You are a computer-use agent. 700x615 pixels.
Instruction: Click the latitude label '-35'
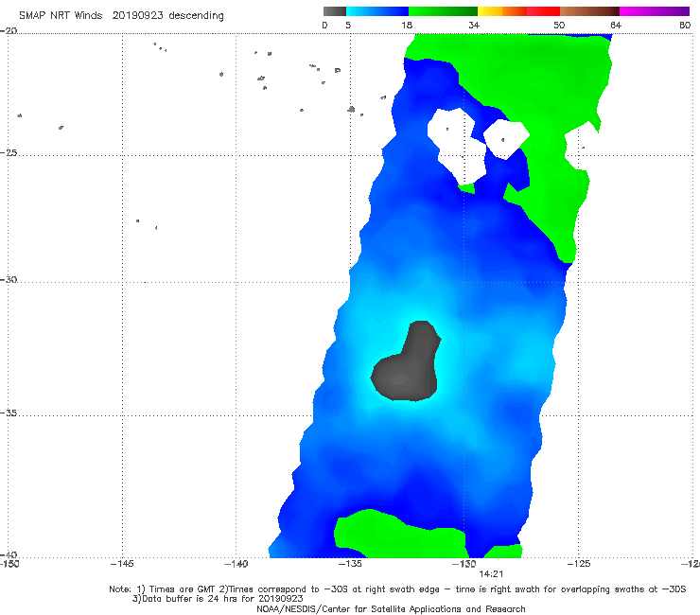coord(9,413)
